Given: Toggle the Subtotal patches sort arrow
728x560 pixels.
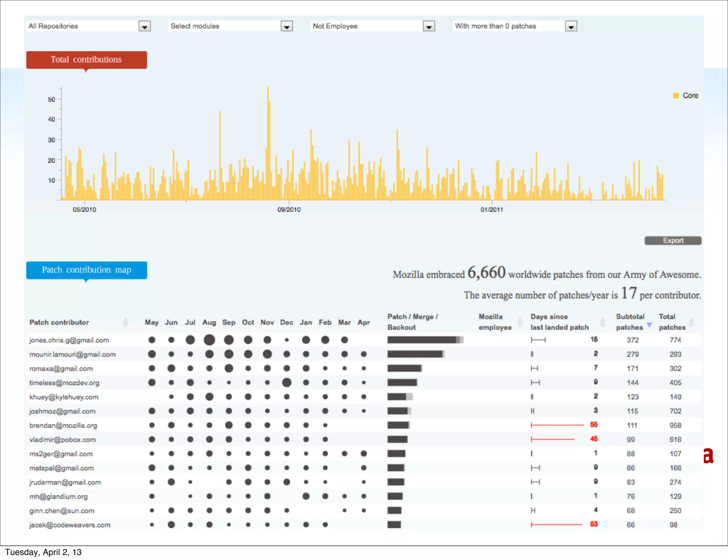Looking at the screenshot, I should coord(649,325).
